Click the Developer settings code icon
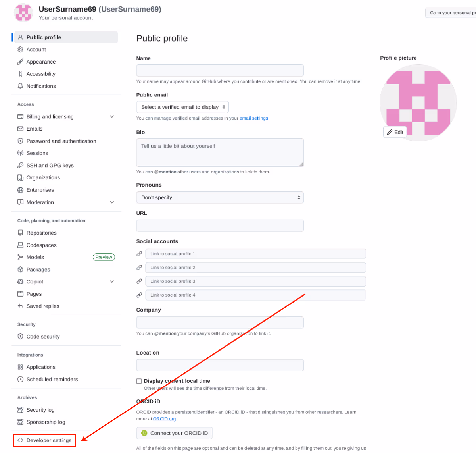Image resolution: width=476 pixels, height=453 pixels. [x=20, y=440]
